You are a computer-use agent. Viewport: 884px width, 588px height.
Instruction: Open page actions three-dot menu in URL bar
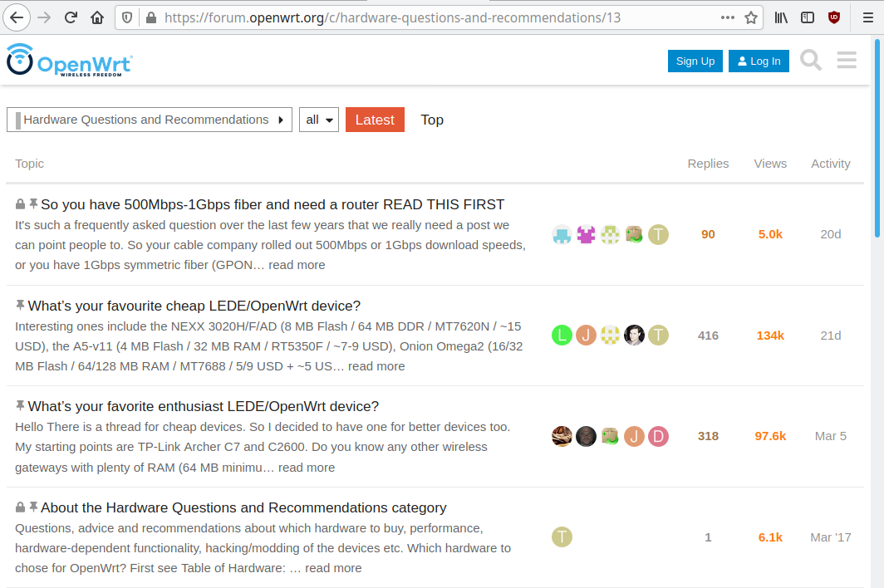point(727,17)
